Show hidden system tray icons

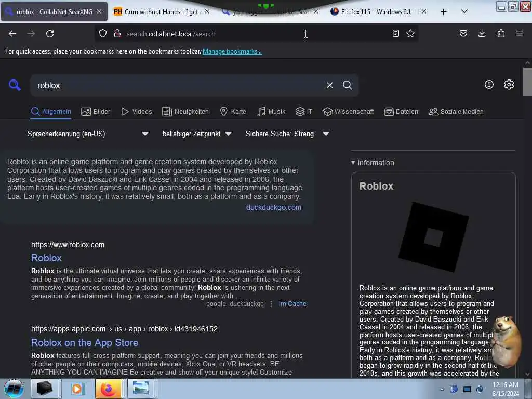(442, 389)
